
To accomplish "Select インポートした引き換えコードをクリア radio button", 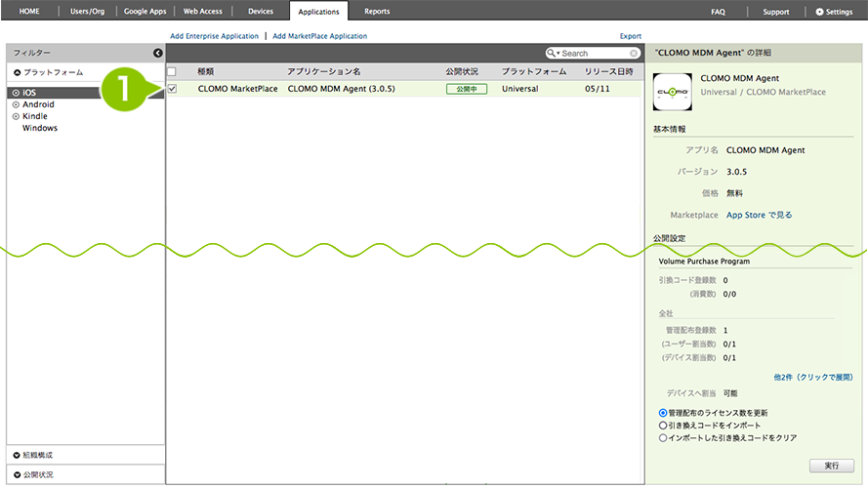I will pos(663,437).
